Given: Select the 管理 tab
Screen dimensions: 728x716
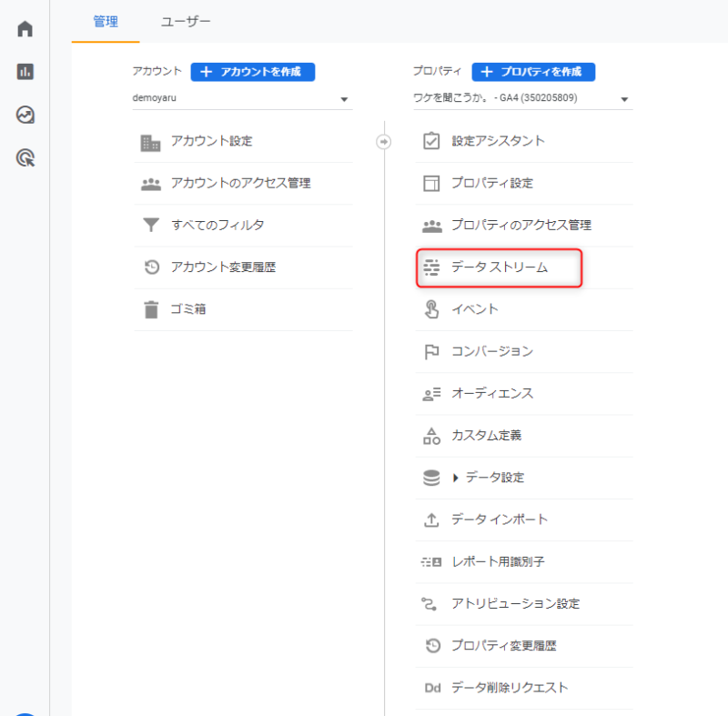Looking at the screenshot, I should (x=106, y=22).
